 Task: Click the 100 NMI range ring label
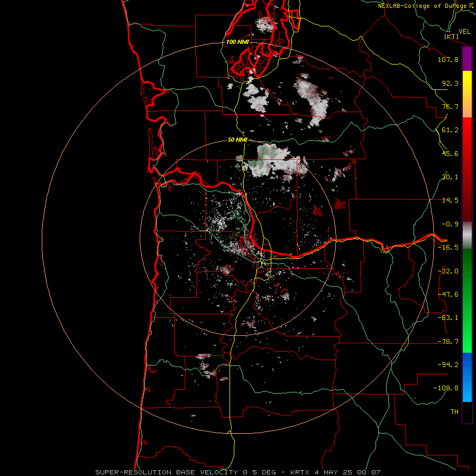click(237, 42)
